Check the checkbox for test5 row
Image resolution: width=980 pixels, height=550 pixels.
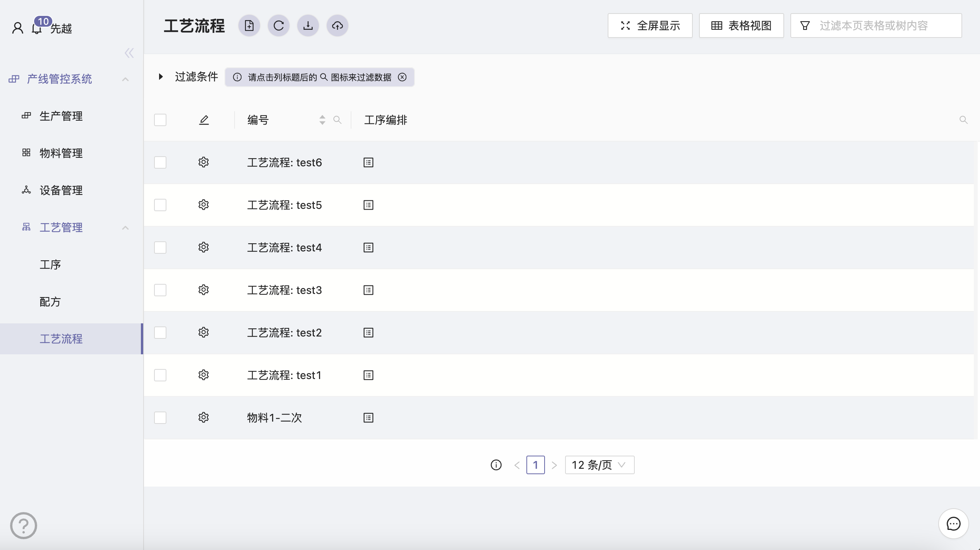(x=160, y=205)
